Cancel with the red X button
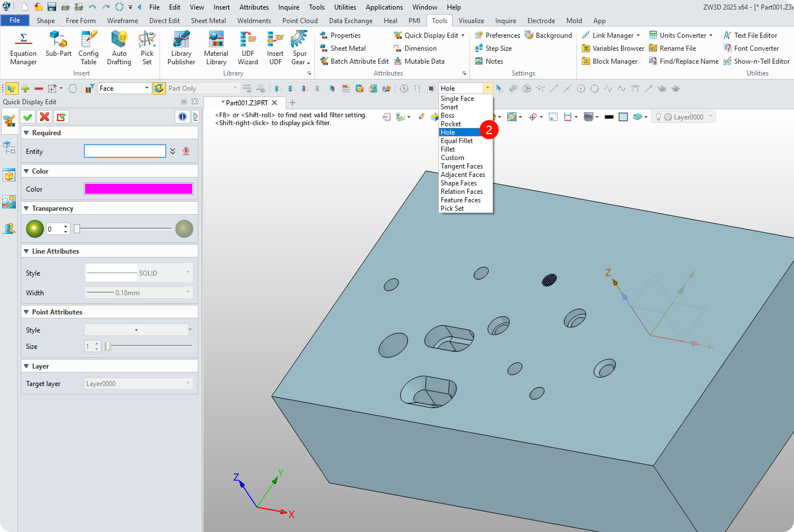The height and width of the screenshot is (532, 794). (x=45, y=117)
